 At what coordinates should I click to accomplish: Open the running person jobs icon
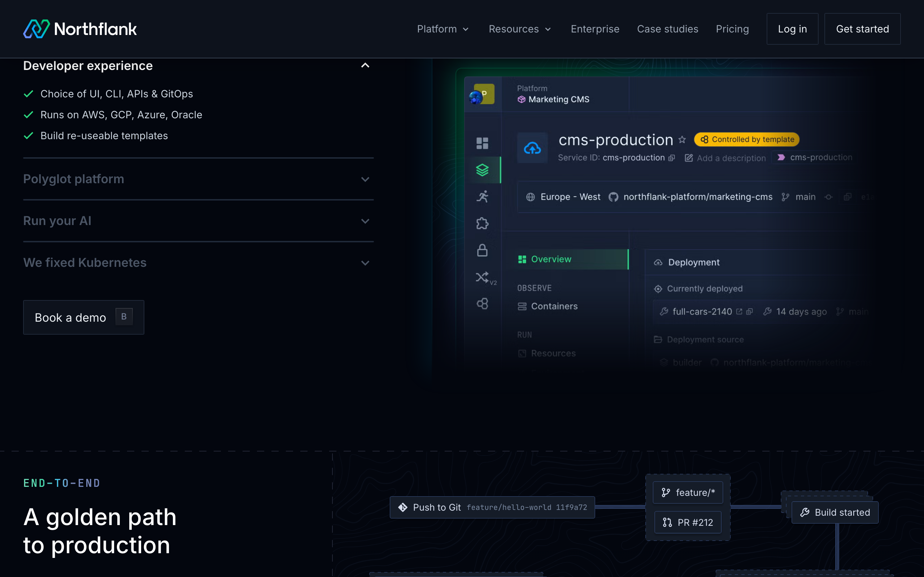pos(482,197)
